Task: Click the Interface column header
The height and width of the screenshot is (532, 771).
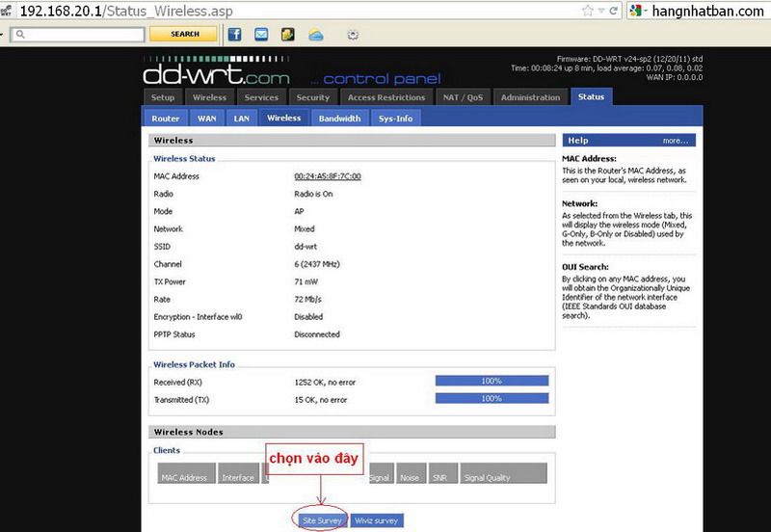Action: [x=238, y=473]
